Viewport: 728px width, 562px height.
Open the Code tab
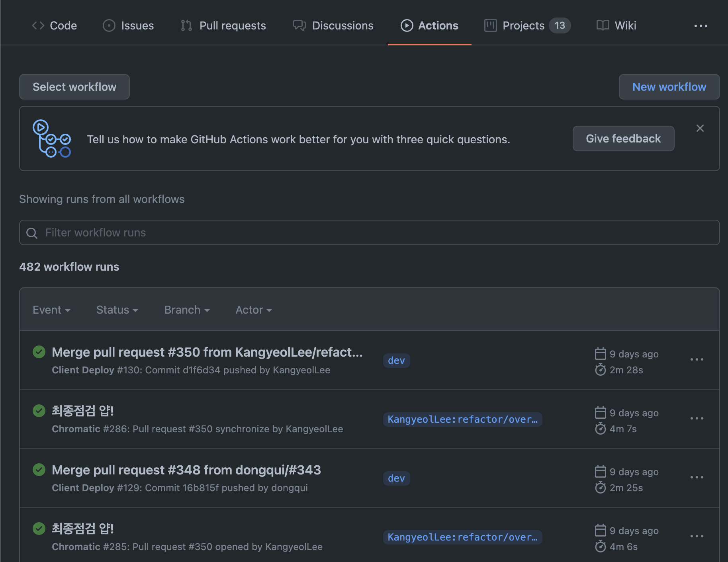click(54, 25)
